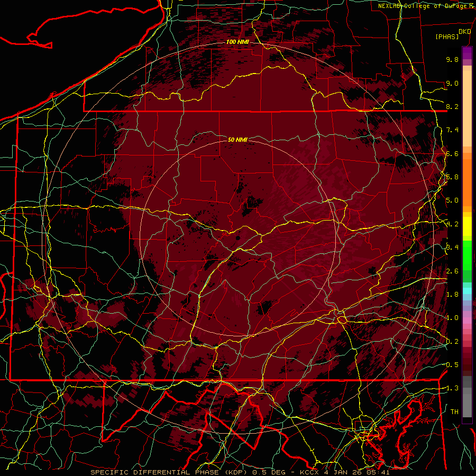Screen dimensions: 476x476
Task: Click the 6.6 value on the color scale
Action: (452, 153)
